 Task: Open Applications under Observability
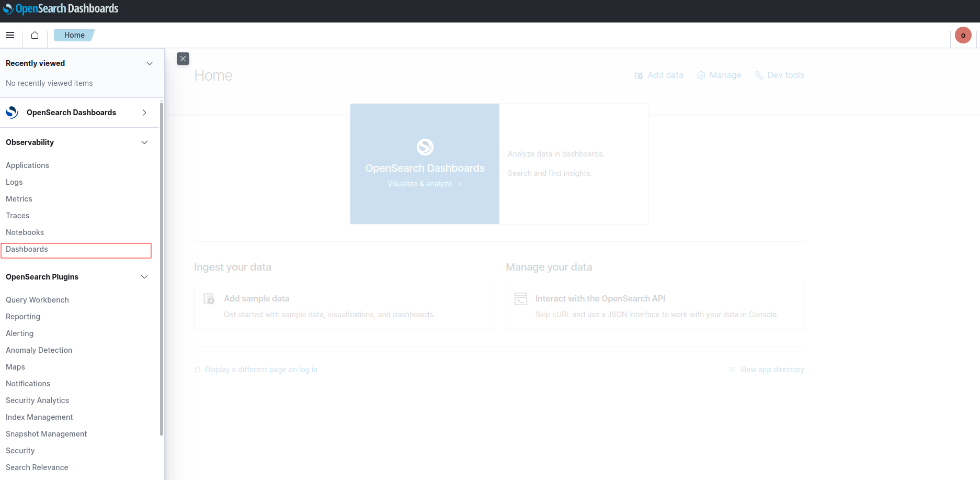click(27, 165)
